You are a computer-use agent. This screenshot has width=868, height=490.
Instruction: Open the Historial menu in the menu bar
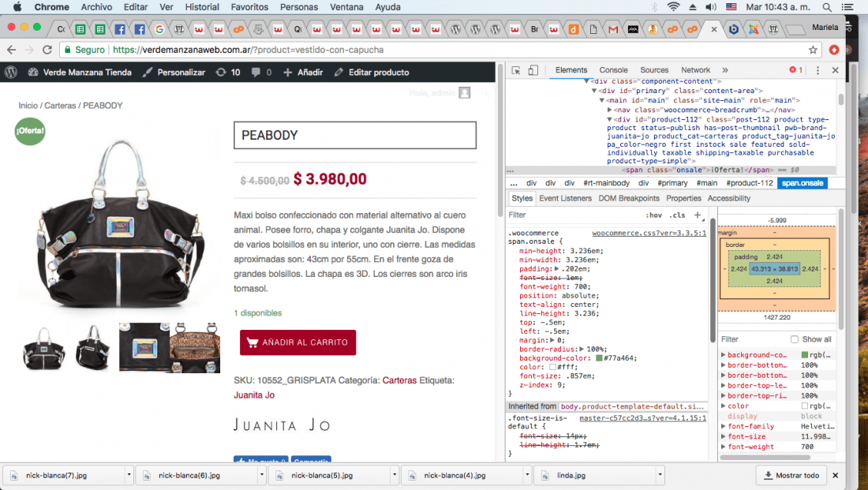[202, 7]
